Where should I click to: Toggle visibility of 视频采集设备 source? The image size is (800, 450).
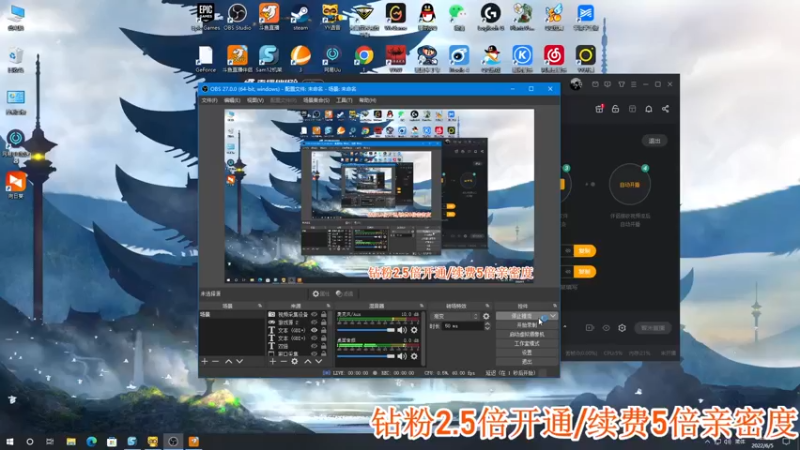tap(314, 315)
